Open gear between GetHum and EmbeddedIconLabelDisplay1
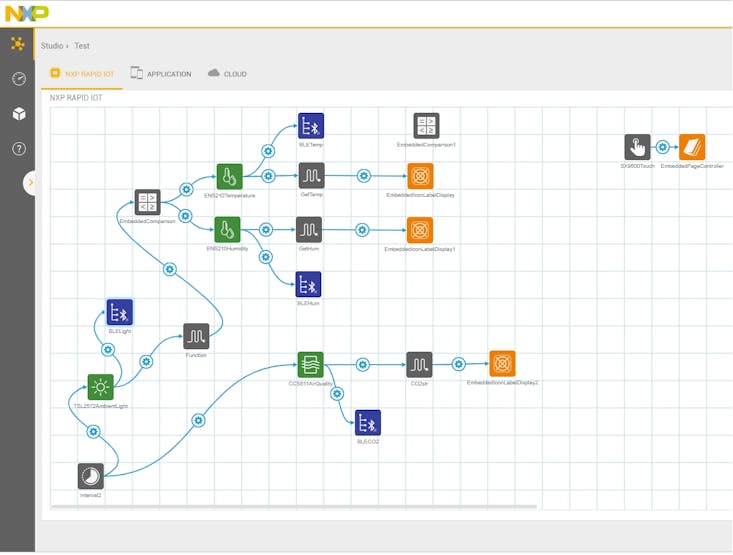 pyautogui.click(x=362, y=230)
